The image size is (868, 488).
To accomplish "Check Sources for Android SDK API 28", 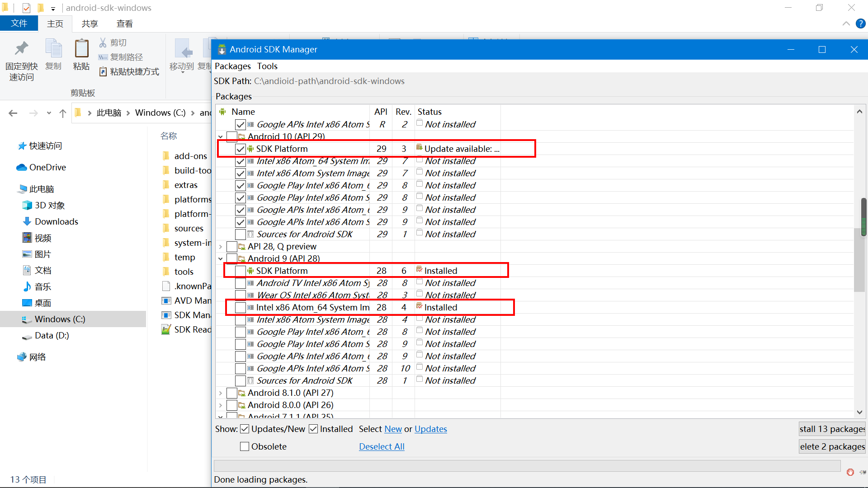I will click(241, 381).
